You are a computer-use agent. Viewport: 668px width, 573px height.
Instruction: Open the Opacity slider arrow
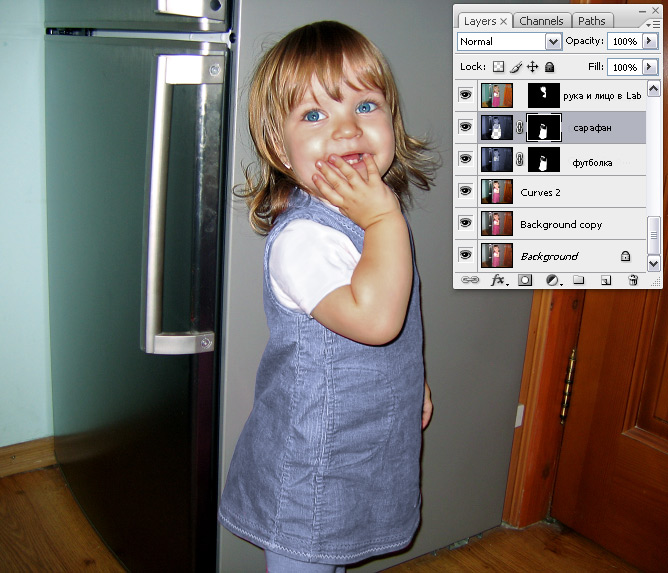[650, 41]
